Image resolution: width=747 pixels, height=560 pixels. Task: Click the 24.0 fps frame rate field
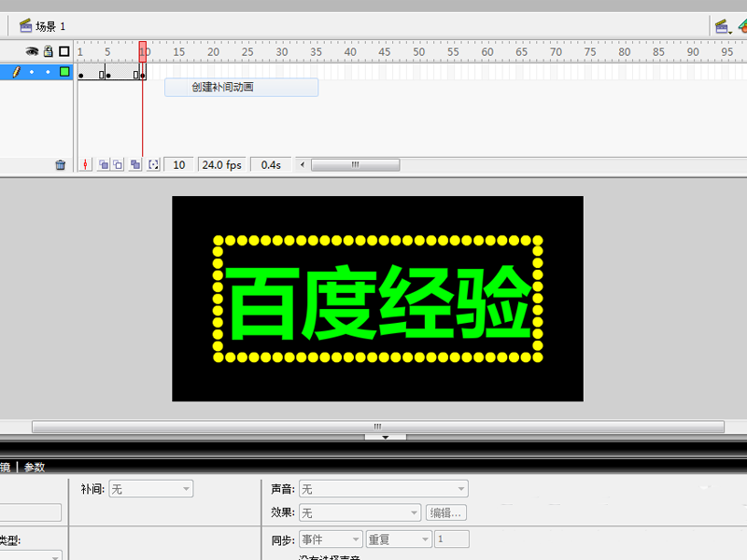pos(221,165)
